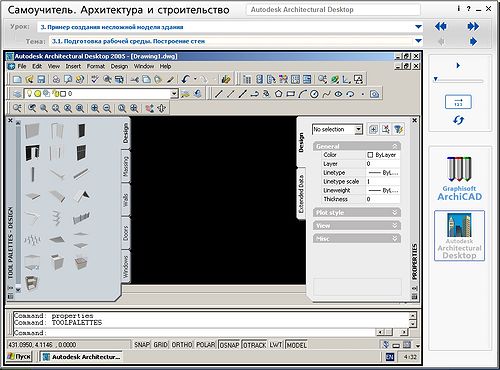Go to next lesson double arrow
Screen dimensions: 500x370
[x=473, y=26]
